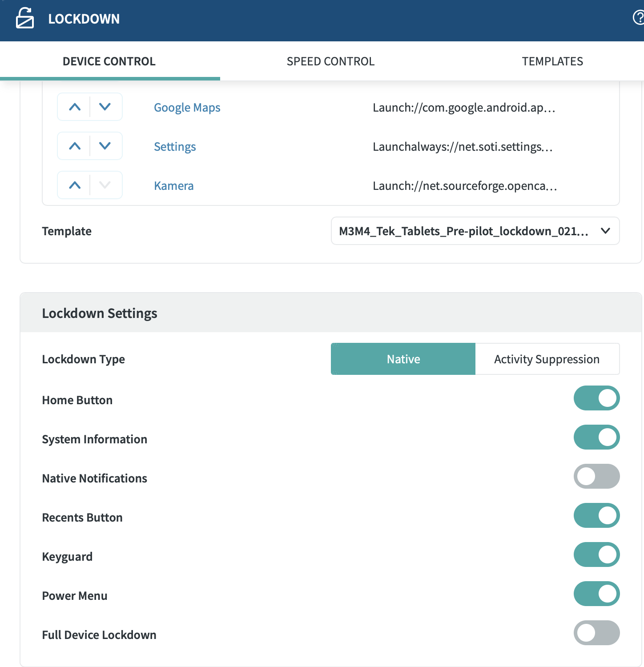The image size is (644, 667).
Task: Enable Native Notifications switch
Action: click(596, 476)
